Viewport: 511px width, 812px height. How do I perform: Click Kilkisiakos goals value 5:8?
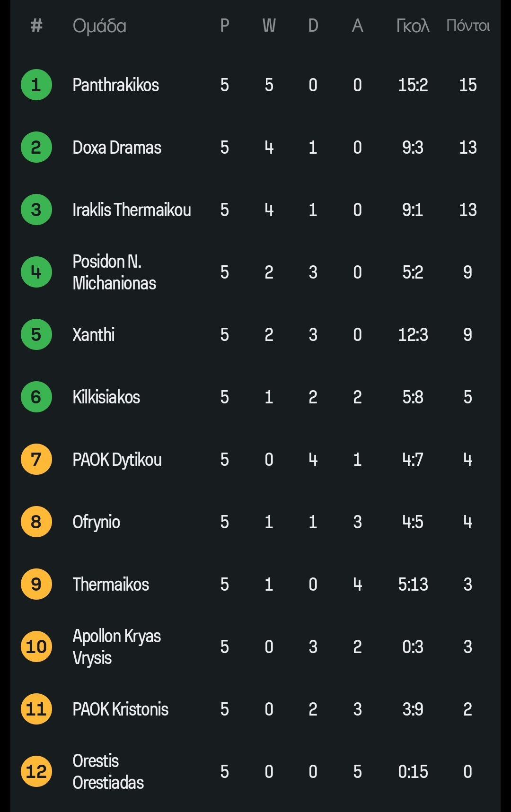pos(413,397)
